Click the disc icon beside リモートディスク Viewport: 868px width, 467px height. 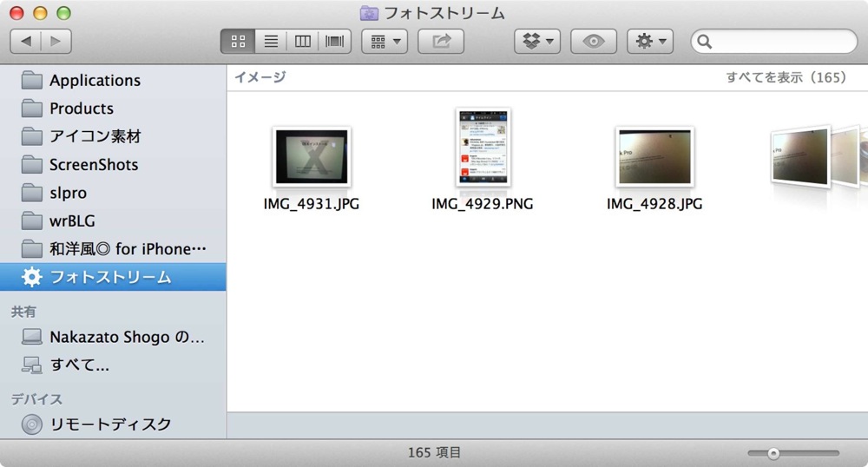(x=31, y=424)
